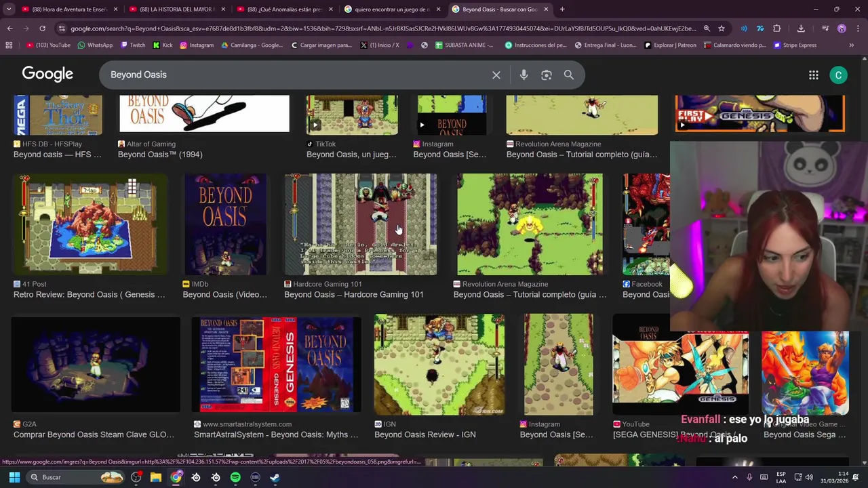Open the YouTube bookmark
Screen dimensions: 868x488
point(48,45)
